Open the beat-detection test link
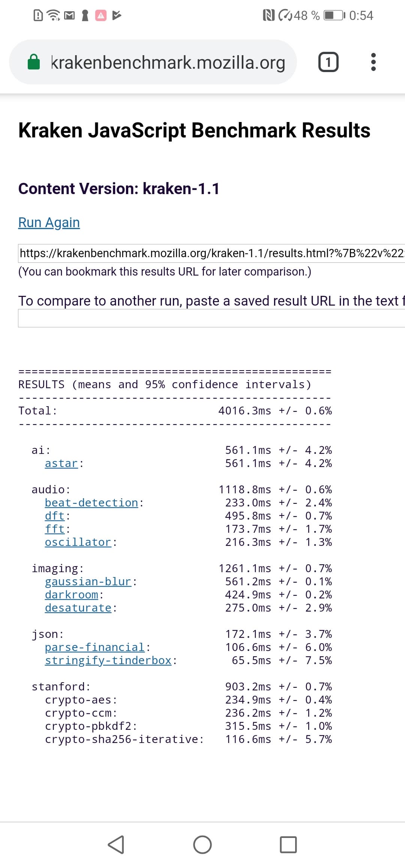 tap(91, 503)
